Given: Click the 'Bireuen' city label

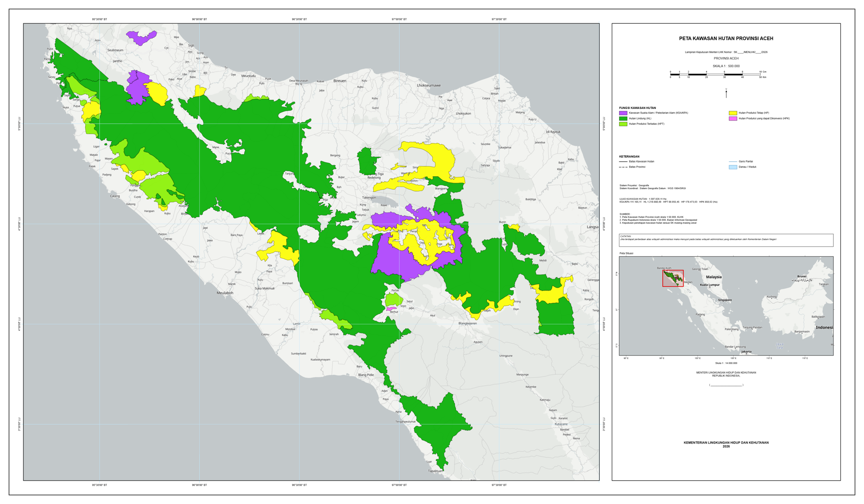Looking at the screenshot, I should click(340, 81).
